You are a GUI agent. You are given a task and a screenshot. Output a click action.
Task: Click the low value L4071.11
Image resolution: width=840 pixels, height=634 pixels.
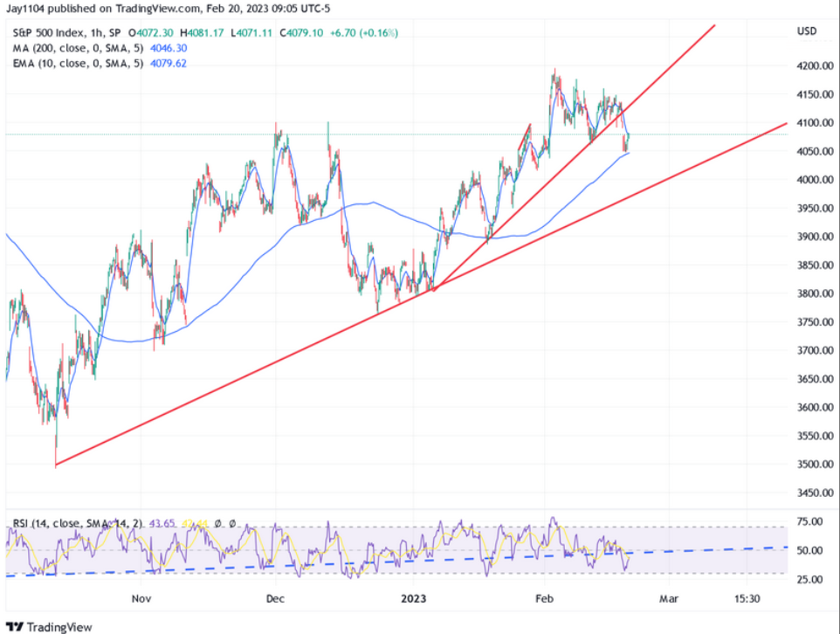(x=251, y=32)
